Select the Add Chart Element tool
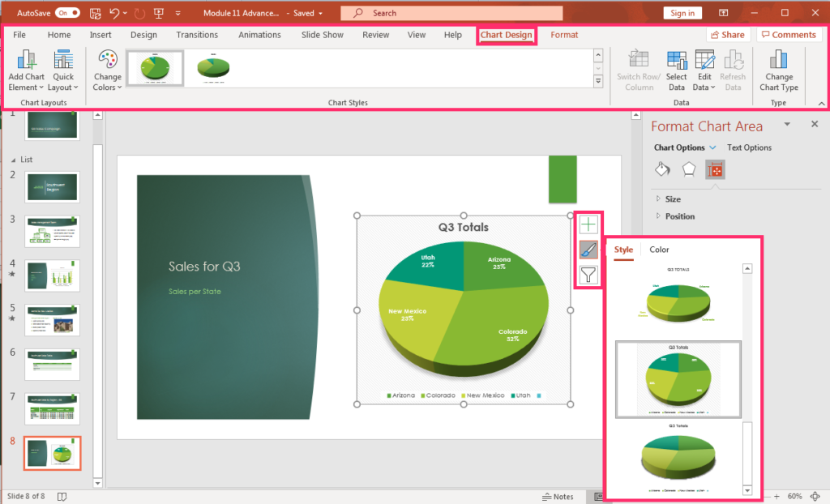This screenshot has height=504, width=830. (x=26, y=69)
